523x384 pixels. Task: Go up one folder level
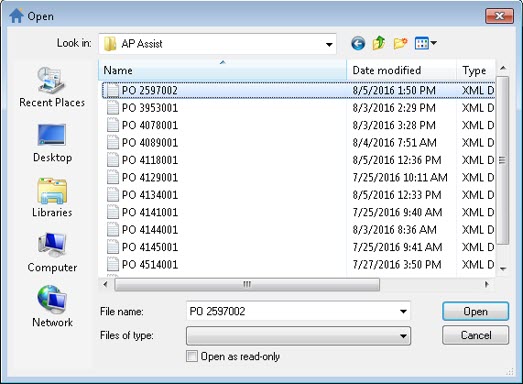379,43
